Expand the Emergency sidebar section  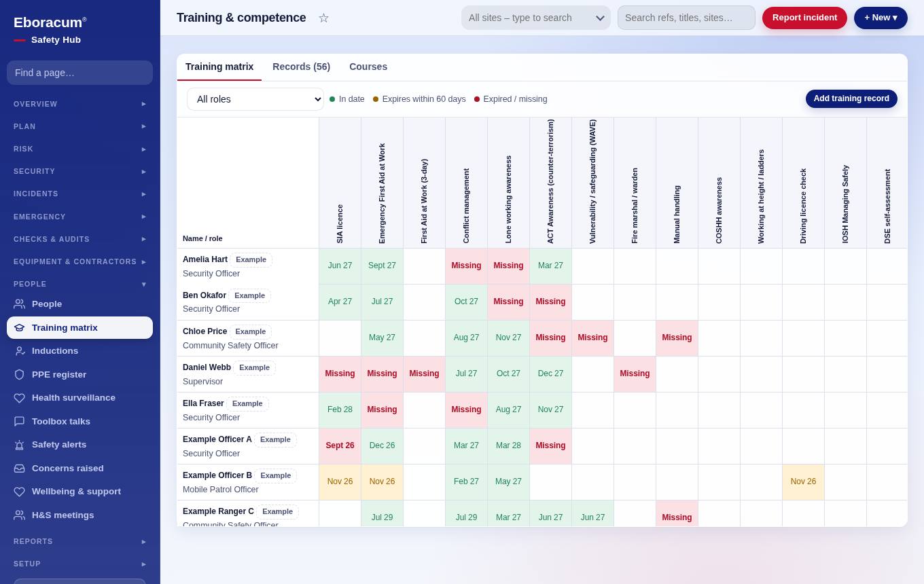coord(79,217)
